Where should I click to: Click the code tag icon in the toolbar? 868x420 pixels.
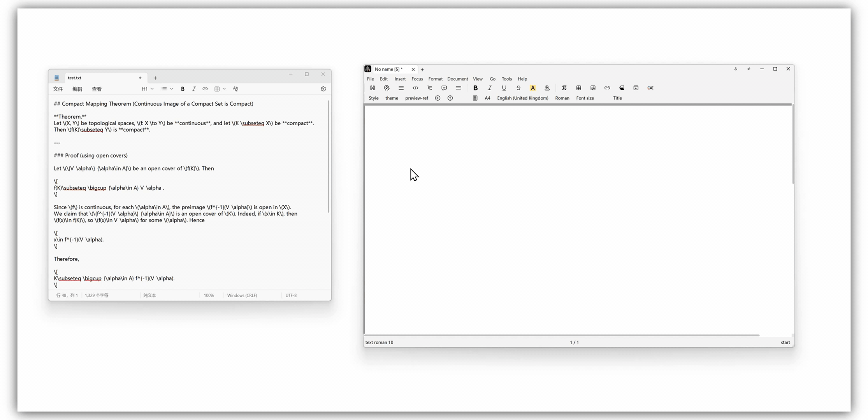pos(415,88)
